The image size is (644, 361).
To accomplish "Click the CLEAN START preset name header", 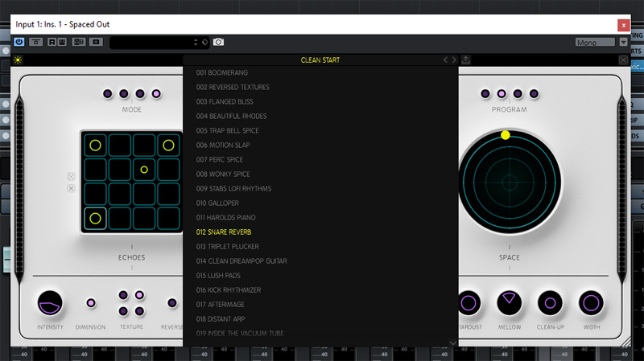I will point(320,59).
